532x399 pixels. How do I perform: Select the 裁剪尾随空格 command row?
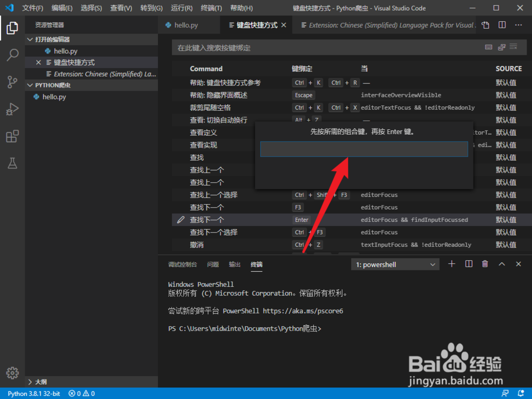click(352, 107)
